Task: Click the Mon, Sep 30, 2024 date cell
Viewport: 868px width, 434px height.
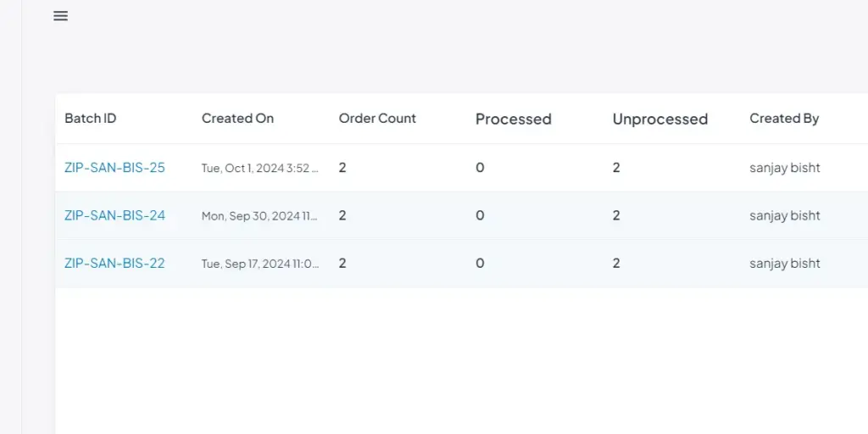Action: click(x=260, y=216)
